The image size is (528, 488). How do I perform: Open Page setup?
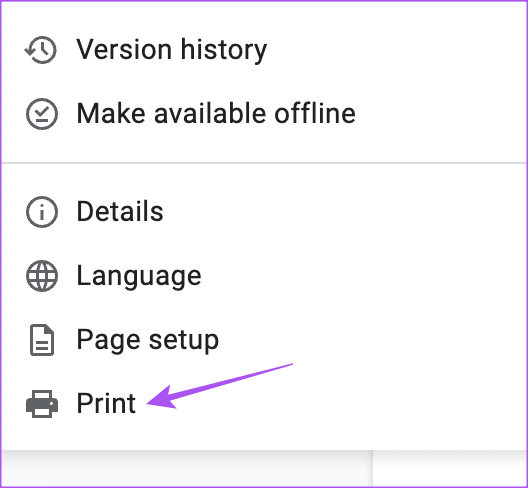147,340
